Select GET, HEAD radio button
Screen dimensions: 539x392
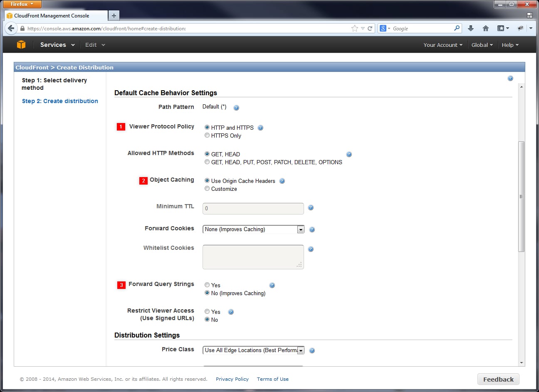coord(207,154)
